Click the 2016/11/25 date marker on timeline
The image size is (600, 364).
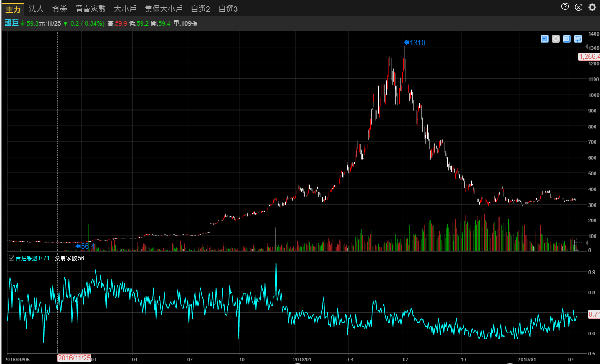[74, 358]
